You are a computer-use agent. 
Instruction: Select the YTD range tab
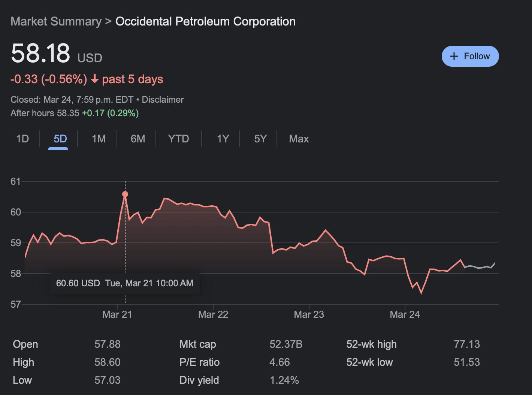click(178, 139)
